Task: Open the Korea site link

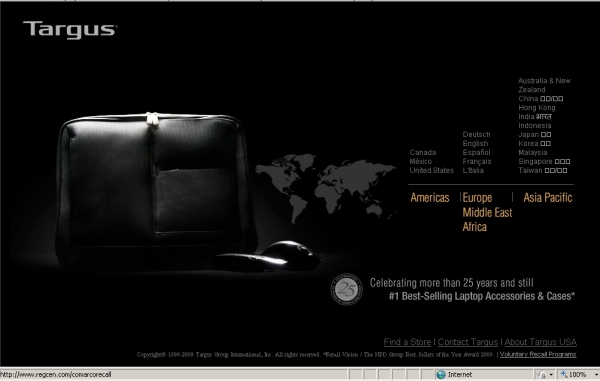Action: (534, 143)
